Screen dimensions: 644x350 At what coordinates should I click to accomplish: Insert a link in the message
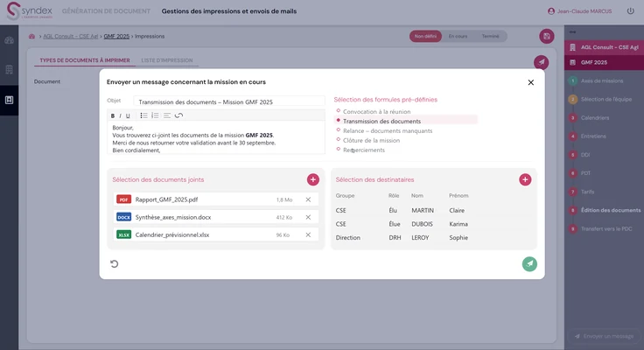coord(178,115)
